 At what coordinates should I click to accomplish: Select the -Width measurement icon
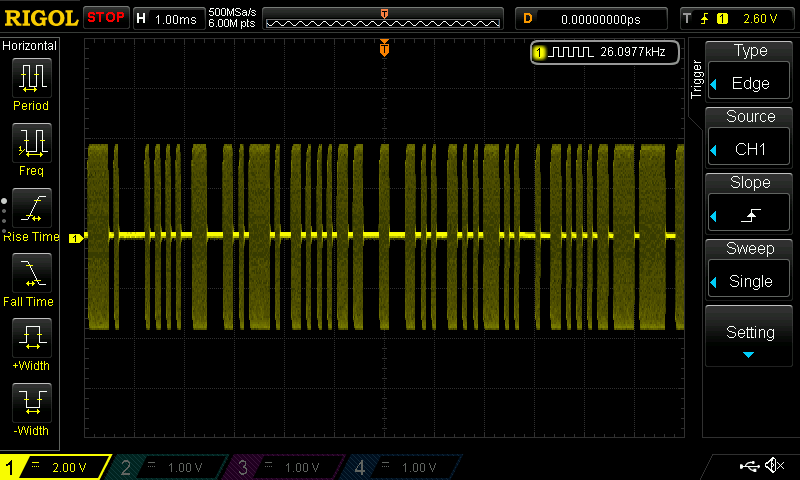tap(32, 402)
